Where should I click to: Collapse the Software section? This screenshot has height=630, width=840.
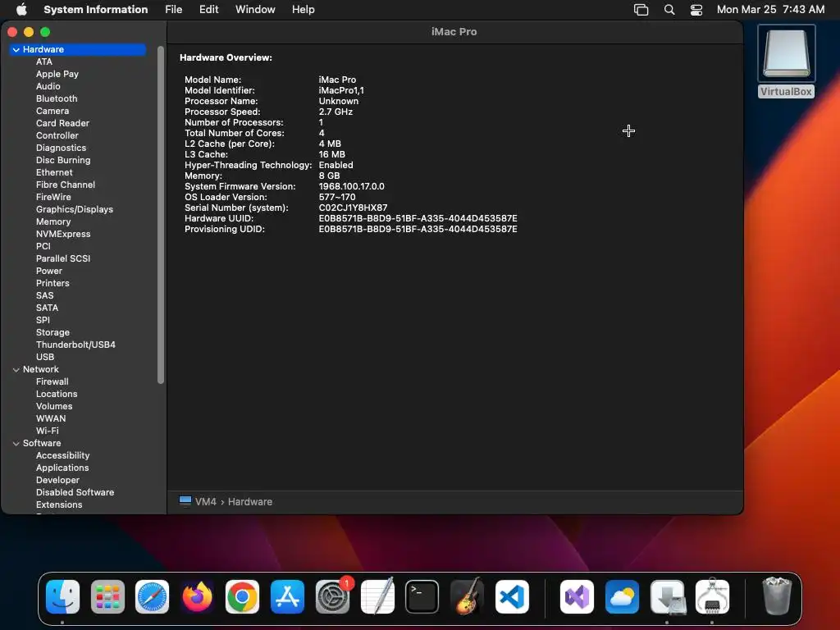coord(16,444)
